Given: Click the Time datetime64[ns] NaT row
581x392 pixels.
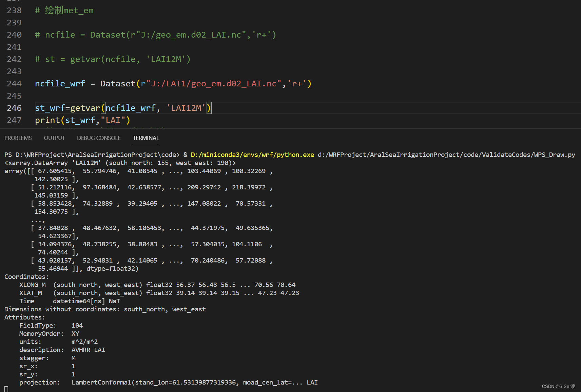Looking at the screenshot, I should (70, 301).
